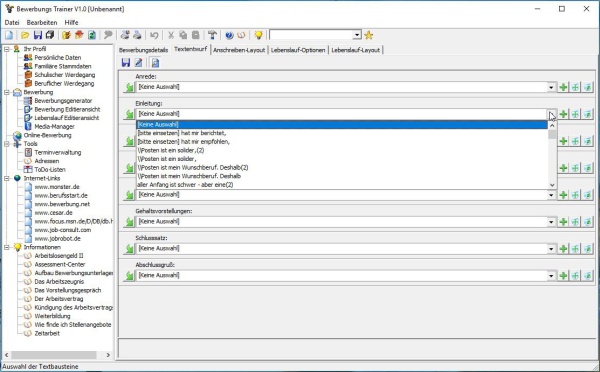This screenshot has height=372, width=600.
Task: Click the green plus icon in Schlusssatz row
Action: tap(563, 249)
